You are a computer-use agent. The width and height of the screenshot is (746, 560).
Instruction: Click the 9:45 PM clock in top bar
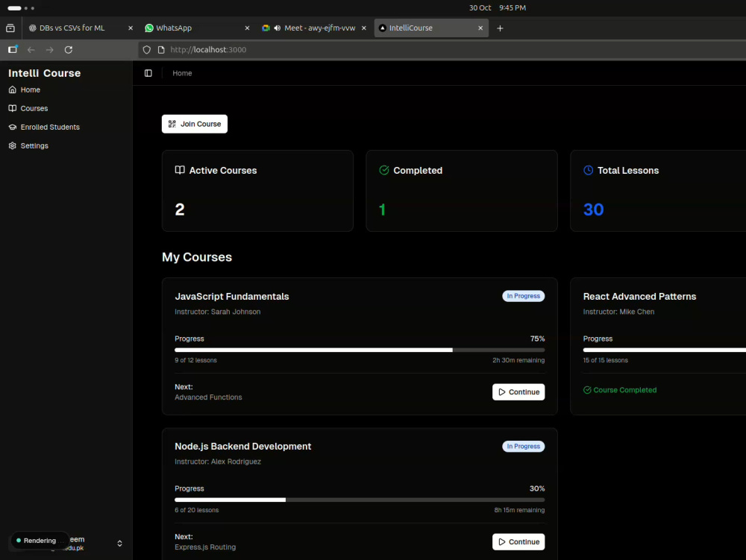(x=513, y=7)
